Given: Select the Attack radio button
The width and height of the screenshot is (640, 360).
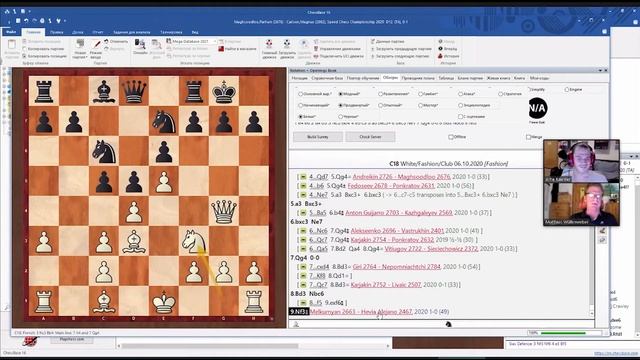Looking at the screenshot, I should click(460, 94).
